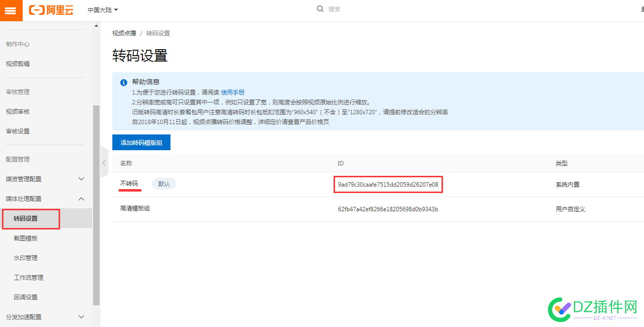The image size is (644, 327).
Task: Click the search magnifier icon
Action: [320, 9]
